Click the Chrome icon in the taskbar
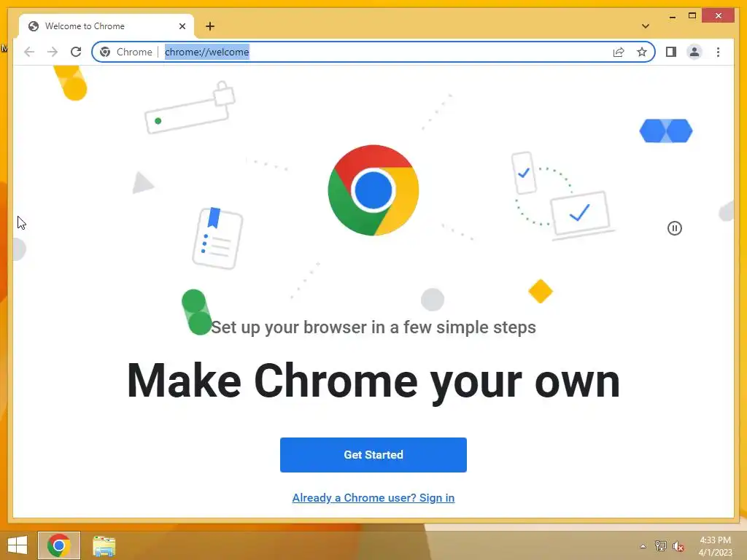 pos(59,545)
